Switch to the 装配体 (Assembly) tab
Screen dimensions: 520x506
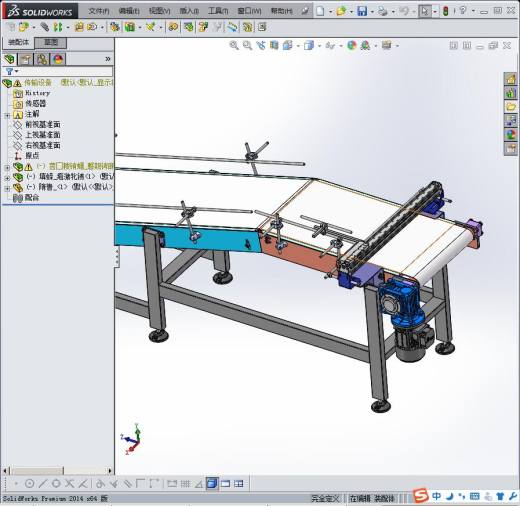pyautogui.click(x=18, y=42)
